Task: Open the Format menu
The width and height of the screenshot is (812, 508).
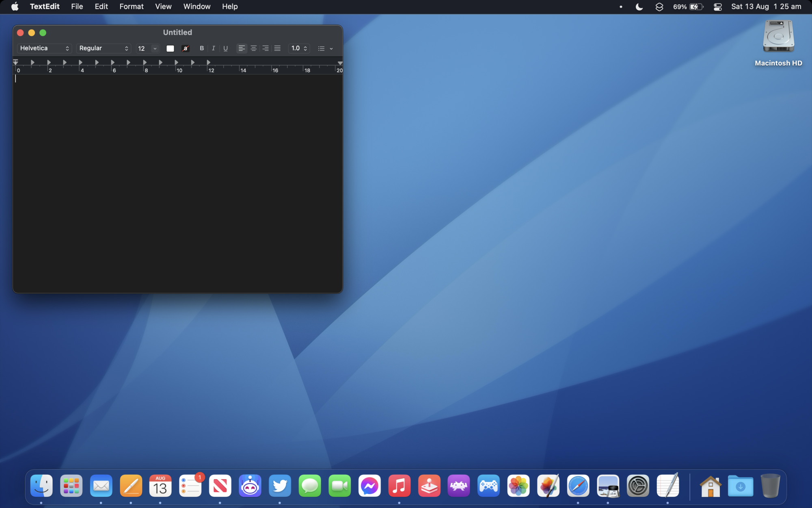Action: (131, 7)
